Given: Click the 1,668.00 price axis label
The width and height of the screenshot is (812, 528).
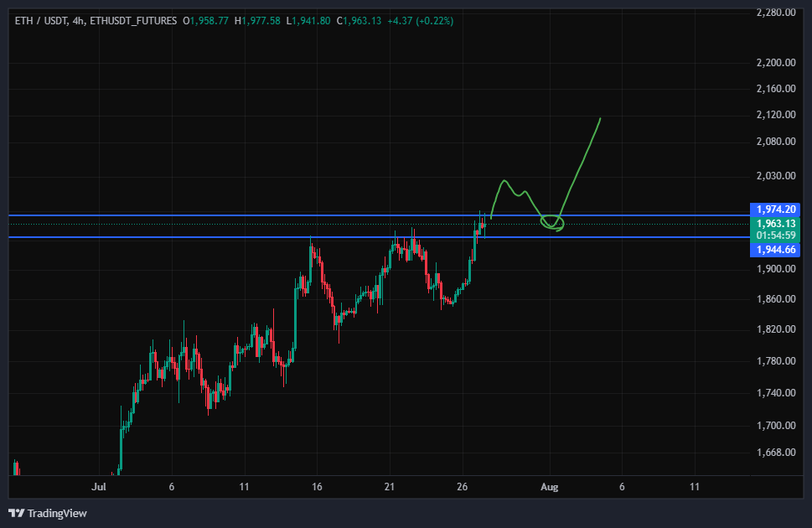Looking at the screenshot, I should coord(776,453).
